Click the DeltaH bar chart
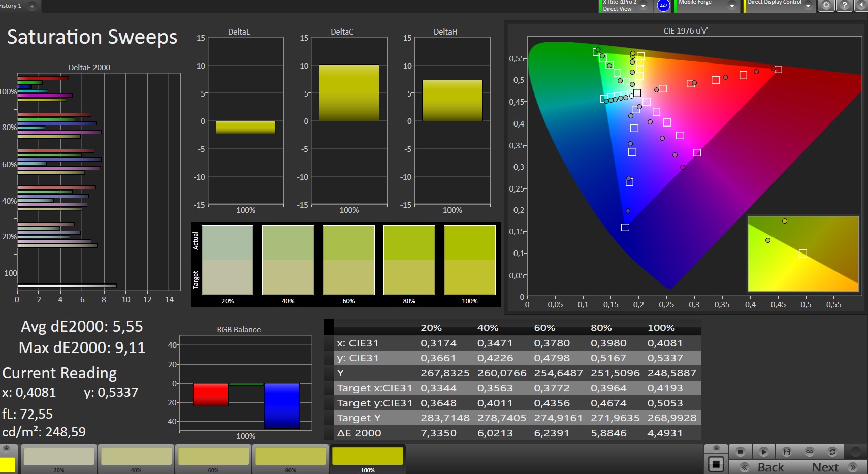Image resolution: width=868 pixels, height=474 pixels. click(x=453, y=121)
